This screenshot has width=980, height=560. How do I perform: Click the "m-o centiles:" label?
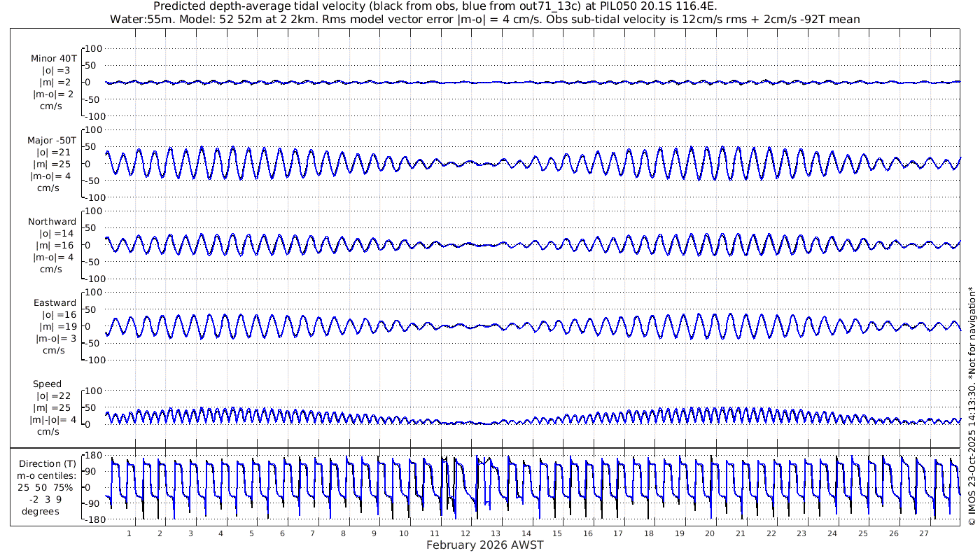click(x=46, y=476)
